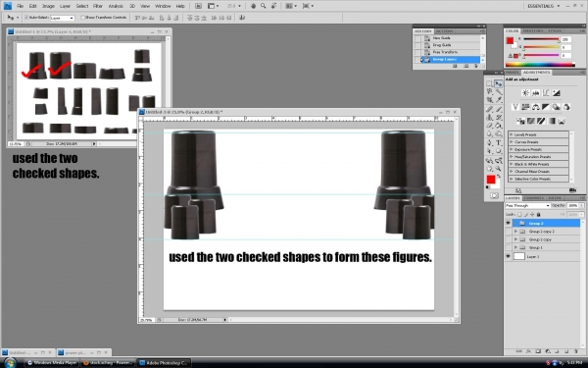Screen dimensions: 588x368
Task: Click Windows Media Player taskbar button
Action: pyautogui.click(x=52, y=363)
